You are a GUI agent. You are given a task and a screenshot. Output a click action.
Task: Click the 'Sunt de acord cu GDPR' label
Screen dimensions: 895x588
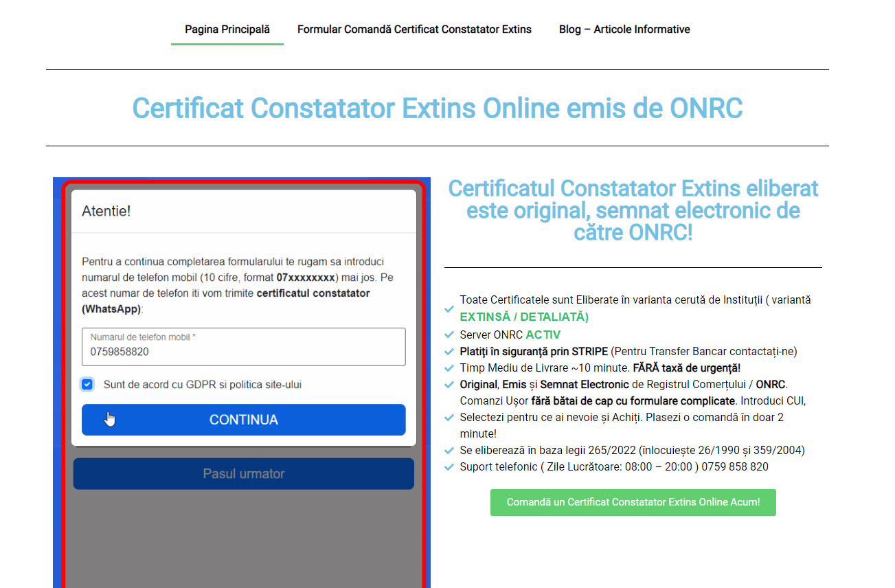pyautogui.click(x=202, y=385)
